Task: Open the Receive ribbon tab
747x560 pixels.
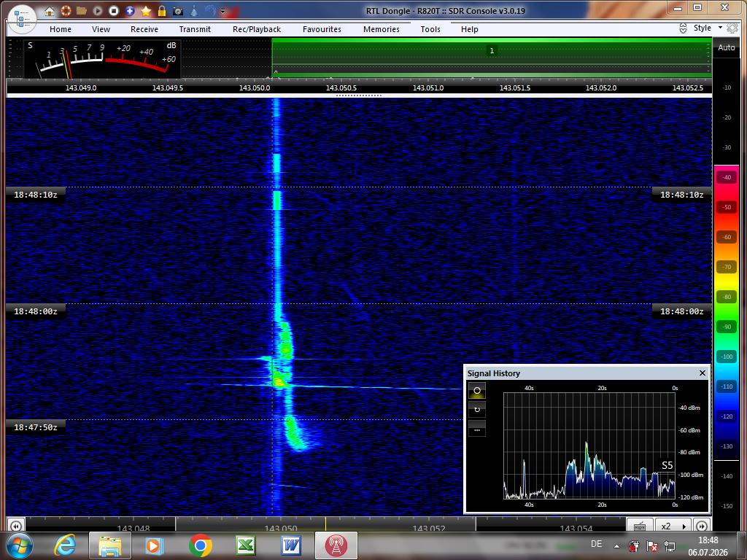Action: [144, 29]
